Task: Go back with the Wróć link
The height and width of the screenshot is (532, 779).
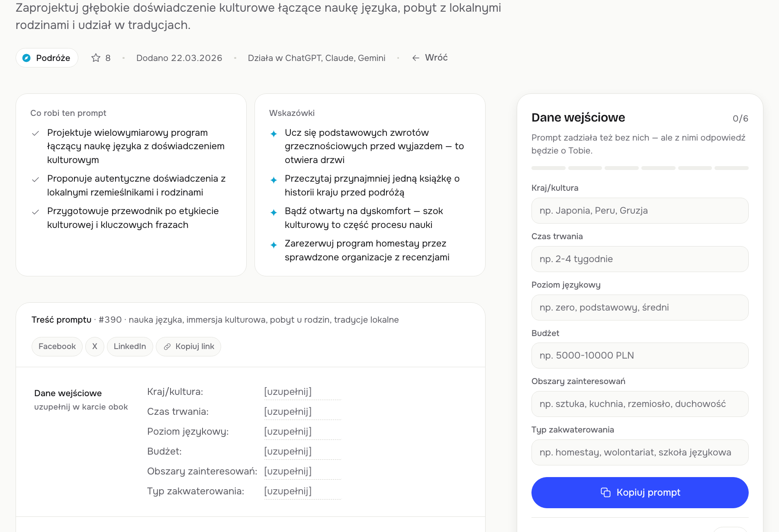Action: click(x=430, y=58)
